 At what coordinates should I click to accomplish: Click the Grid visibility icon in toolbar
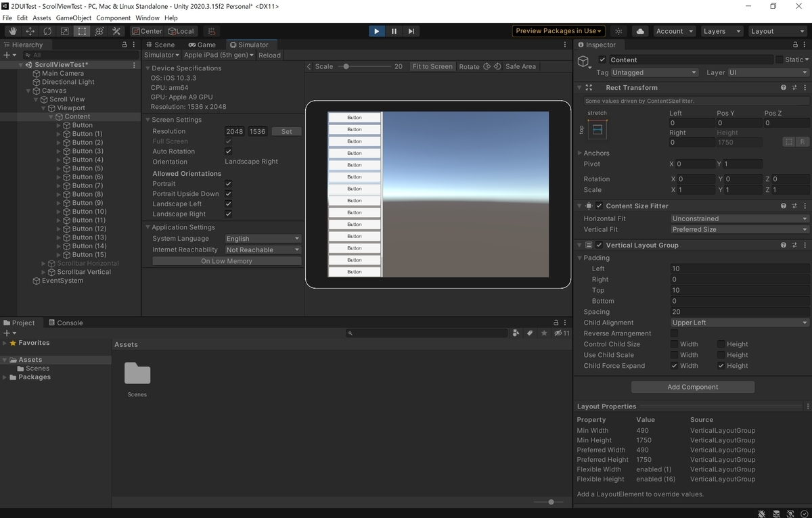click(211, 31)
